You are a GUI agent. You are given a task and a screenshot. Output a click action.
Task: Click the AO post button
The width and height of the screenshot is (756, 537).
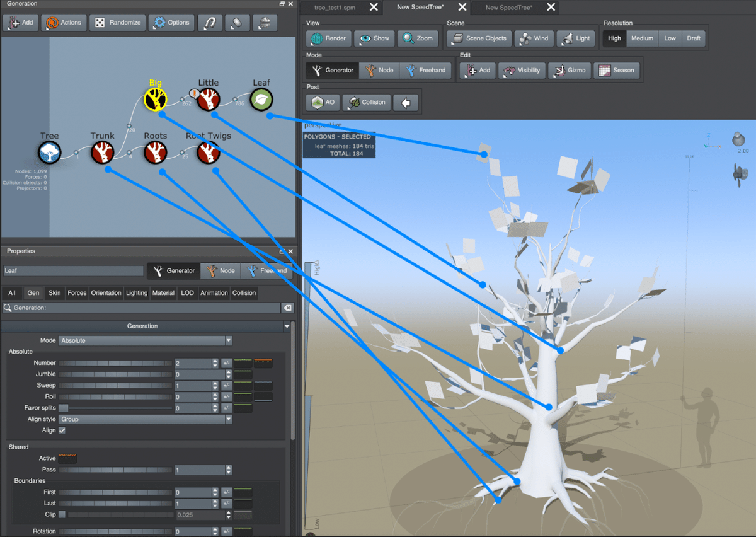[323, 102]
